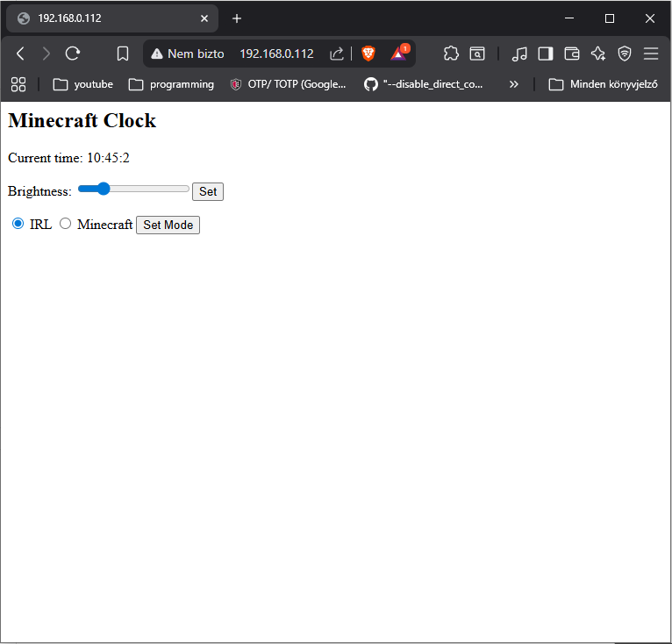Adjust the Brightness slider
The image size is (672, 644).
pos(133,189)
